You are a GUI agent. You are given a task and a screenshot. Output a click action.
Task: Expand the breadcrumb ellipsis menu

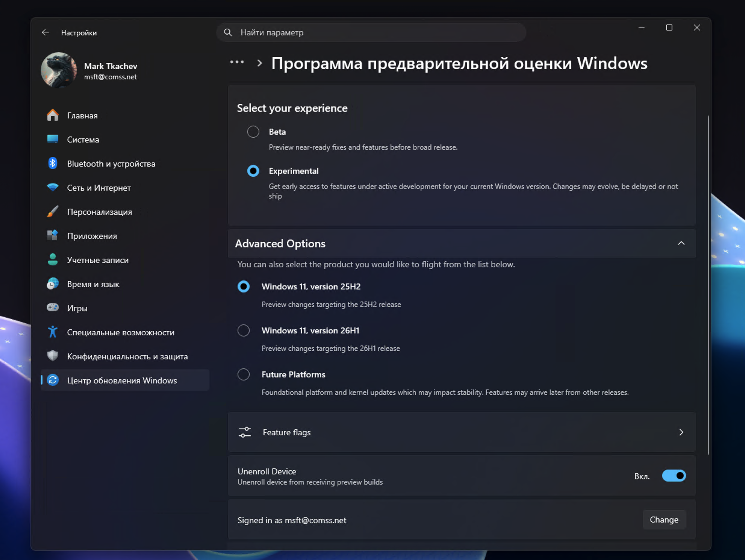point(237,62)
